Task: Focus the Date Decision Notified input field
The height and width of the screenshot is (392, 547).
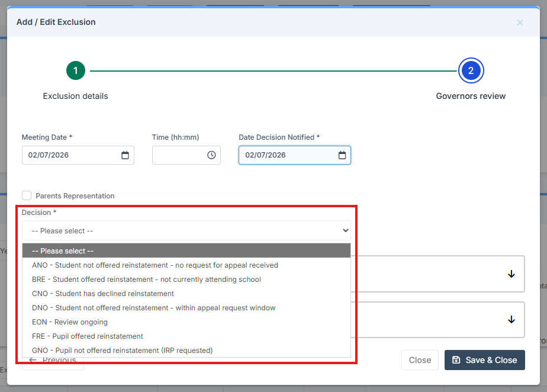Action: [295, 155]
